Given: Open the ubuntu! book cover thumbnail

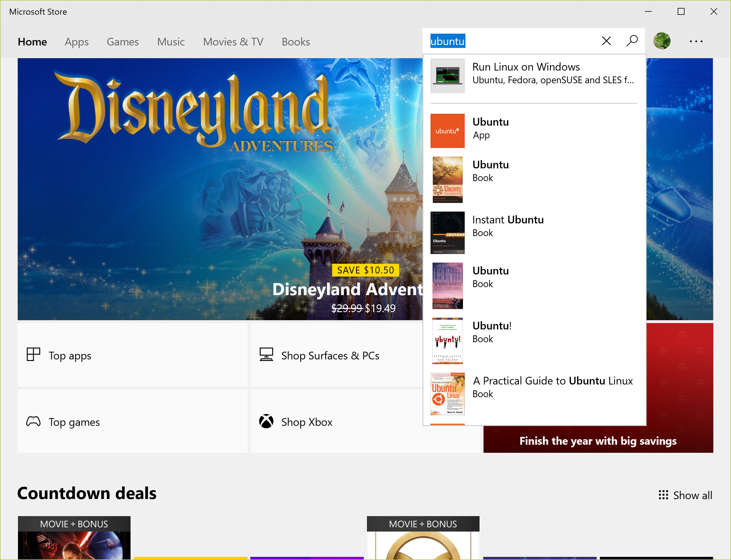Looking at the screenshot, I should pyautogui.click(x=447, y=341).
